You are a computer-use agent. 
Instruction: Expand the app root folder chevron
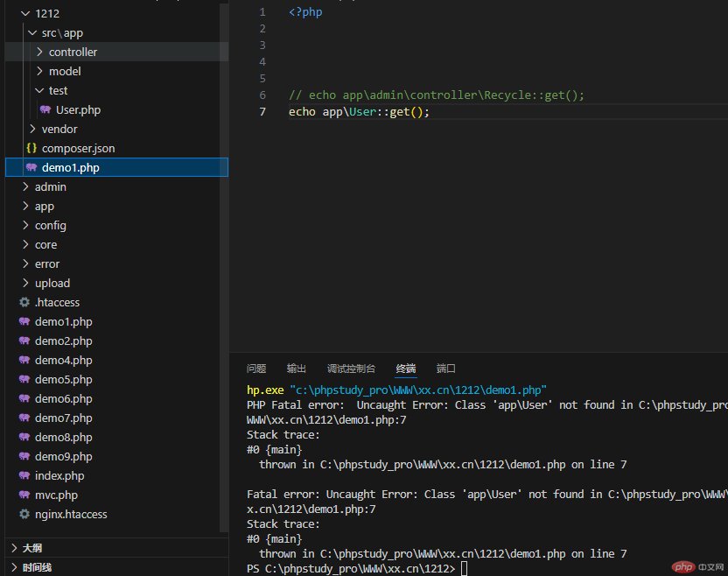click(25, 206)
